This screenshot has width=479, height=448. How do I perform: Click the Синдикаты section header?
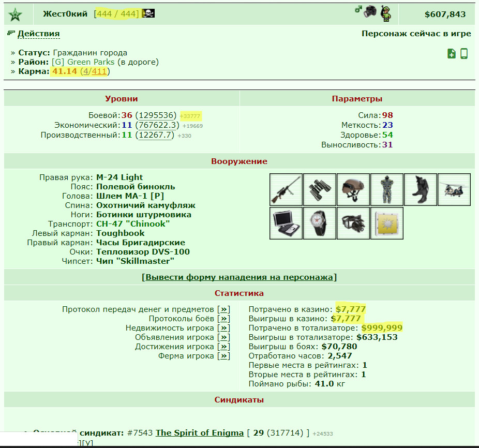tap(239, 400)
